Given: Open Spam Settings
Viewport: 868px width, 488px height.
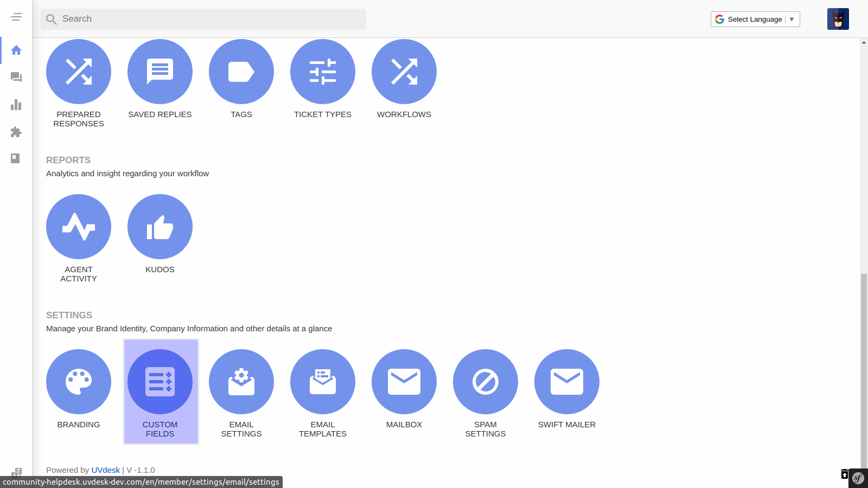Looking at the screenshot, I should [x=486, y=382].
